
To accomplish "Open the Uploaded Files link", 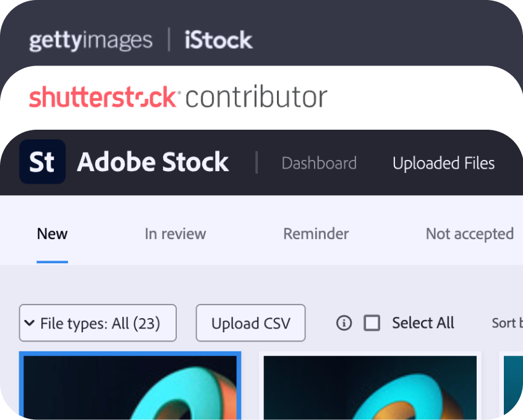I will pyautogui.click(x=443, y=163).
